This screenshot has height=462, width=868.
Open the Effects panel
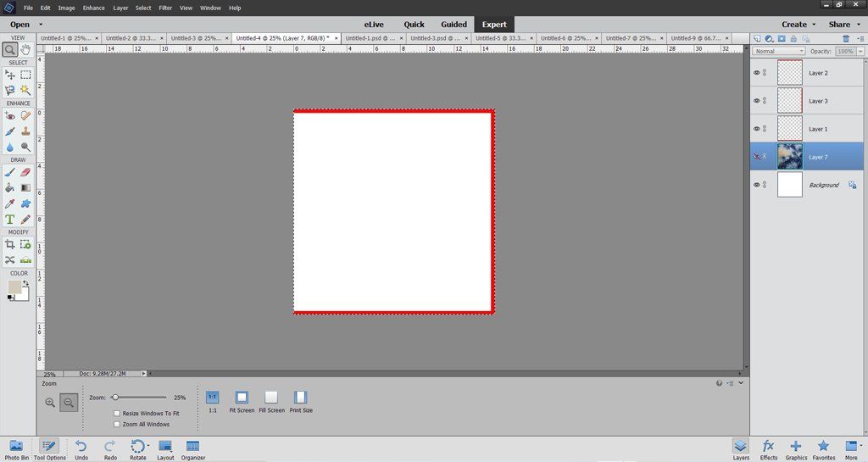tap(768, 449)
